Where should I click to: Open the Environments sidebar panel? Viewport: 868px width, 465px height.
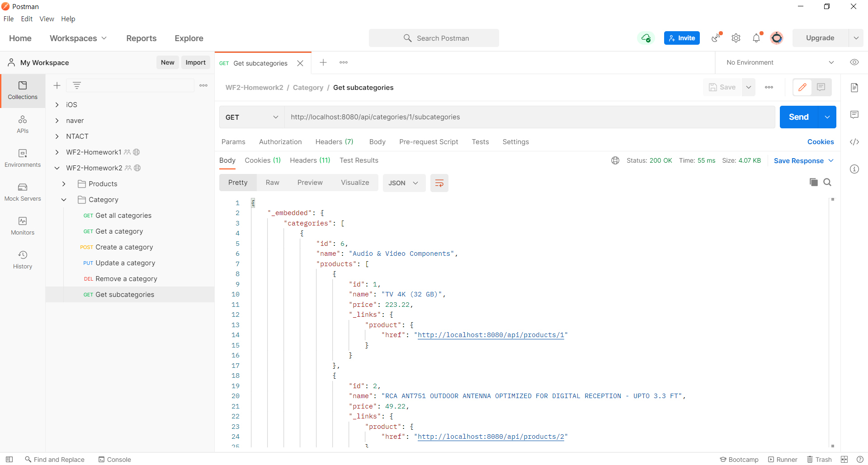(23, 158)
